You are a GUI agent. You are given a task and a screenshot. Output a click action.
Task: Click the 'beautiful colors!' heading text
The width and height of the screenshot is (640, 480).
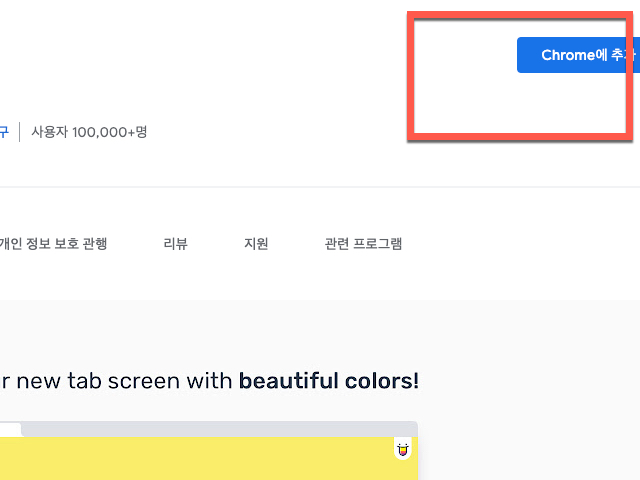329,381
